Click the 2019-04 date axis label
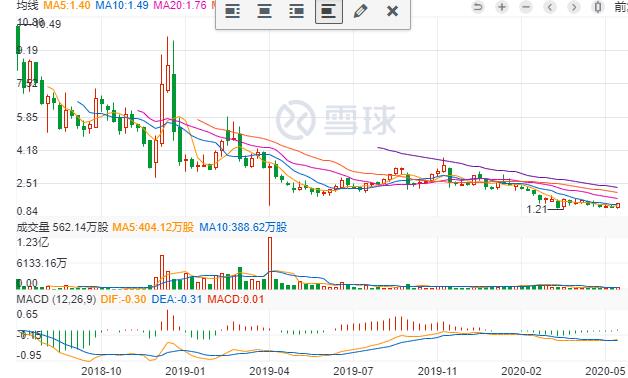The width and height of the screenshot is (628, 378). coord(269,371)
